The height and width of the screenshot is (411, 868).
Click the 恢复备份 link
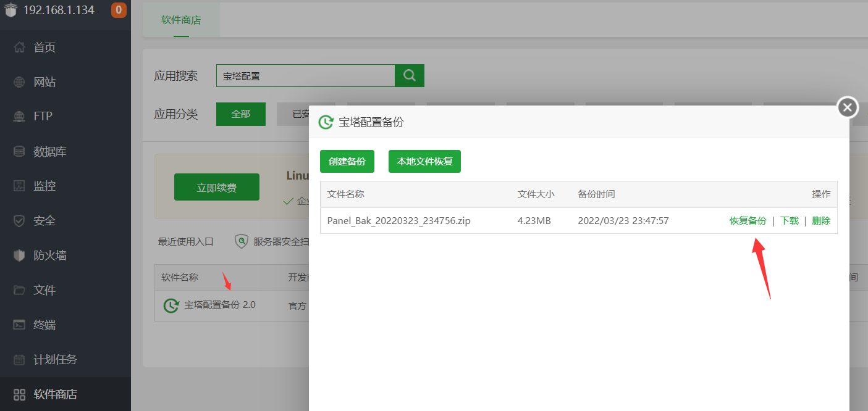coord(748,220)
